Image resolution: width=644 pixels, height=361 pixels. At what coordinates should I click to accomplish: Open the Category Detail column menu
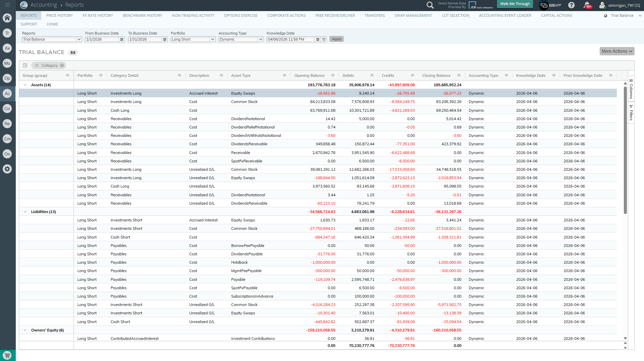[179, 75]
